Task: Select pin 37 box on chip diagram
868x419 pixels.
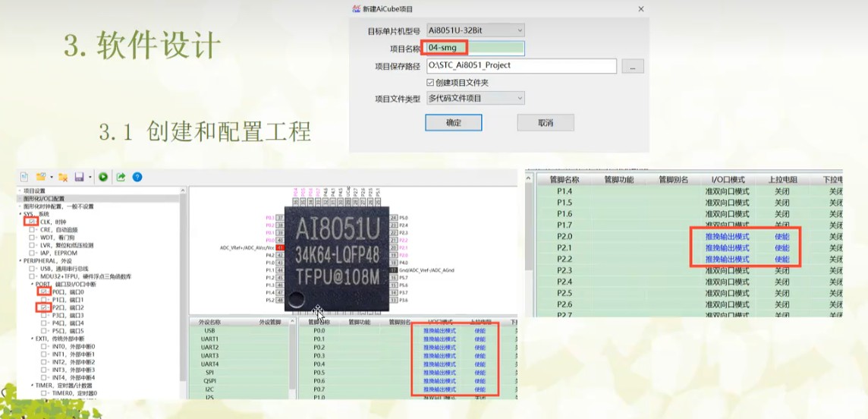Action: click(x=280, y=218)
